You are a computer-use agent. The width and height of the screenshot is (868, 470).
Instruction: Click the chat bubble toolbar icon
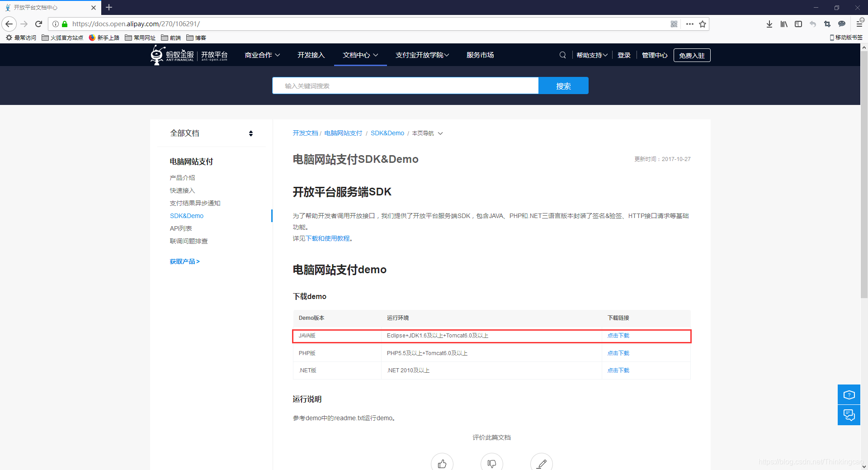tap(842, 24)
